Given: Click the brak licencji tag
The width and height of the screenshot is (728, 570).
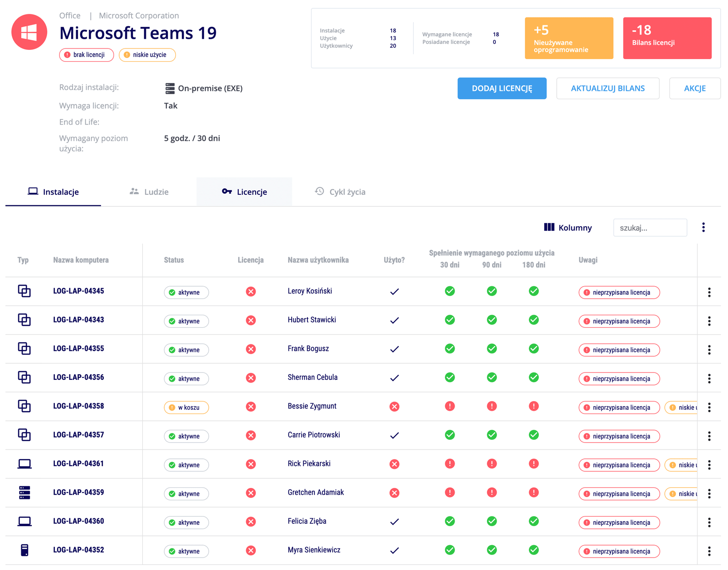Looking at the screenshot, I should (86, 55).
